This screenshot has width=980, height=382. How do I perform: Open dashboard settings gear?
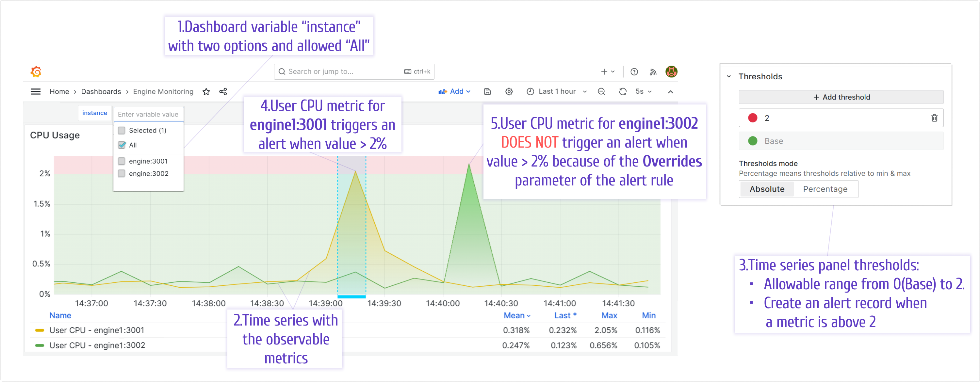(x=509, y=92)
